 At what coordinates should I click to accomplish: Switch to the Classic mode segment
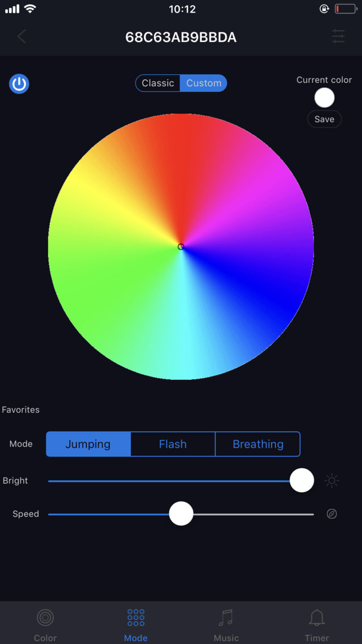coord(158,83)
